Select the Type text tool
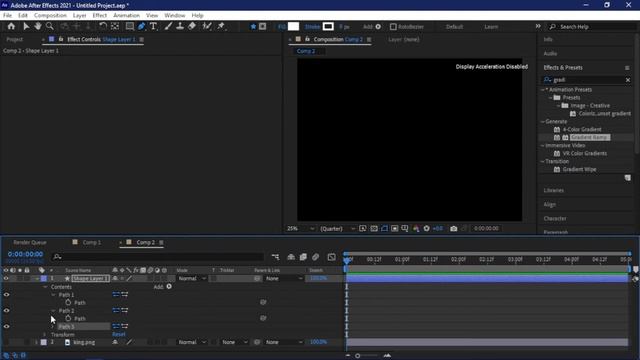The height and width of the screenshot is (360, 640). (x=153, y=27)
